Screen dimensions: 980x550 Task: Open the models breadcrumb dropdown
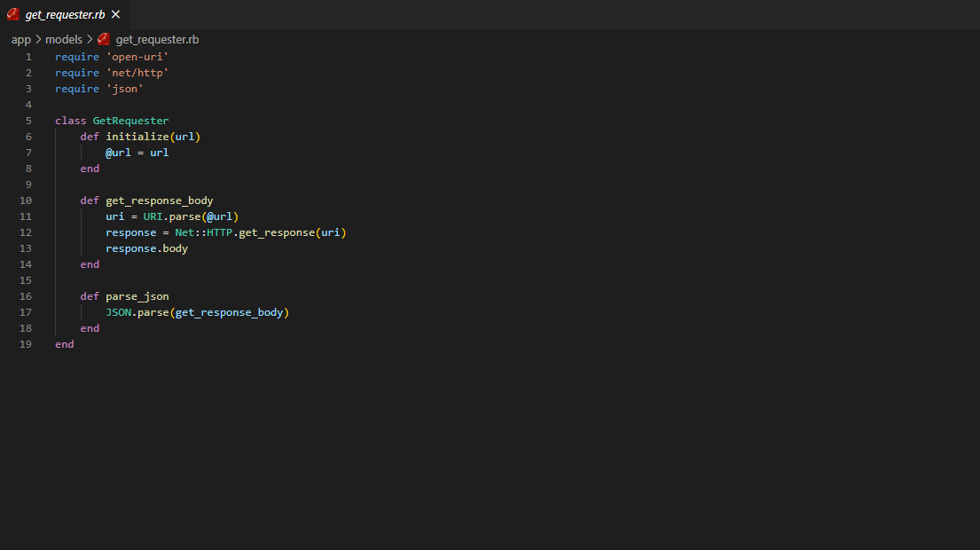[x=64, y=39]
